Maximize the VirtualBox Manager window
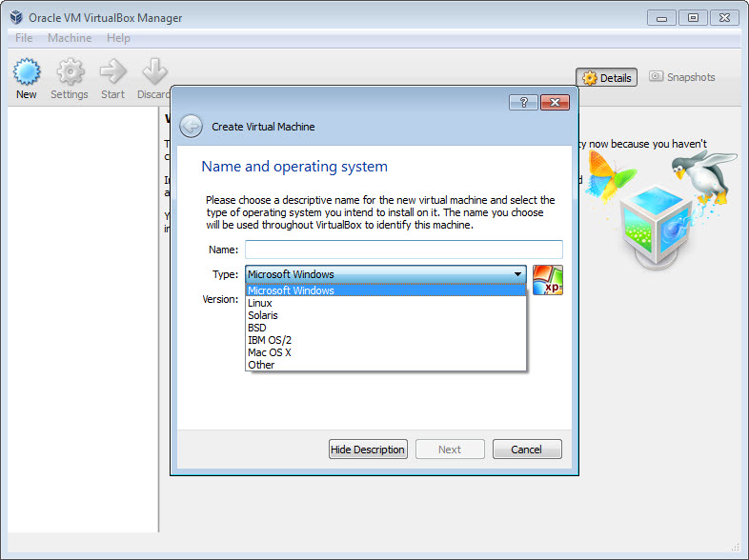749x560 pixels. pyautogui.click(x=693, y=18)
